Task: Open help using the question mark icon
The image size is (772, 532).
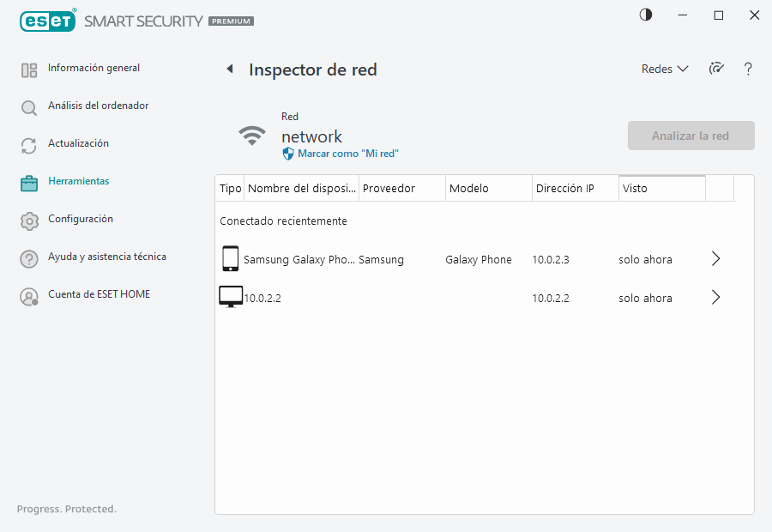Action: [748, 70]
